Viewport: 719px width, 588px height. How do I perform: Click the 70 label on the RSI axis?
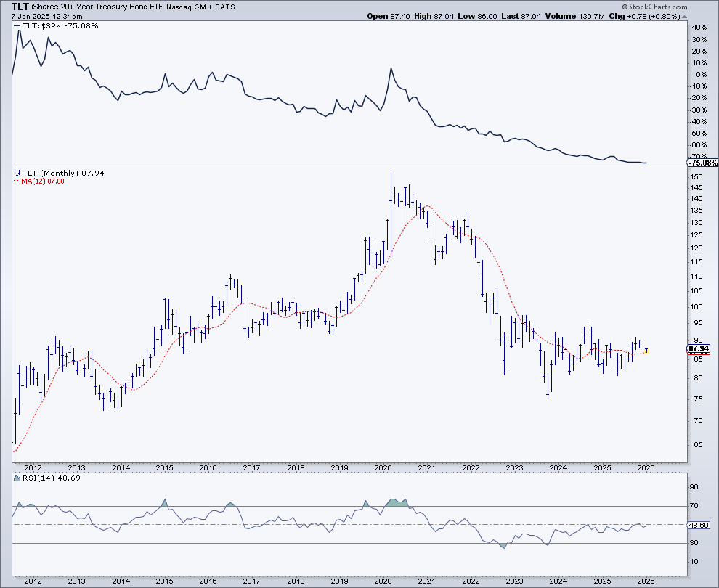(x=694, y=506)
